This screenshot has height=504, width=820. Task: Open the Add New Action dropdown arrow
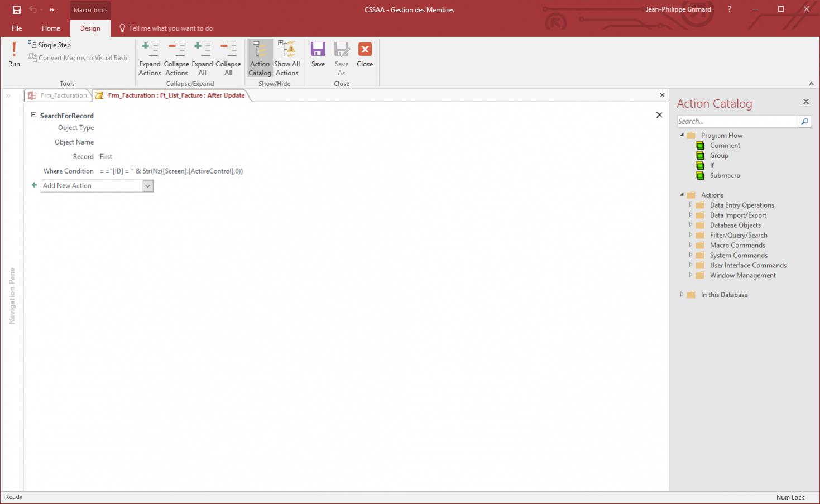tap(148, 186)
